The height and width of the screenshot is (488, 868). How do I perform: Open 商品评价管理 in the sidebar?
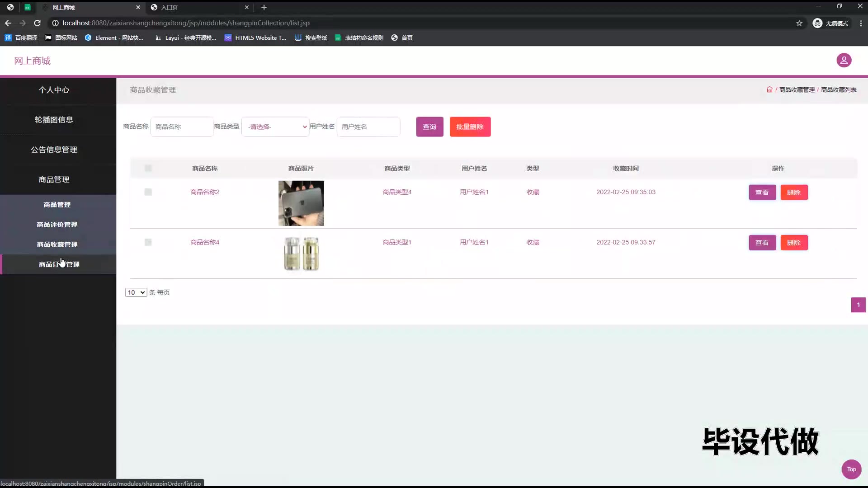(57, 225)
